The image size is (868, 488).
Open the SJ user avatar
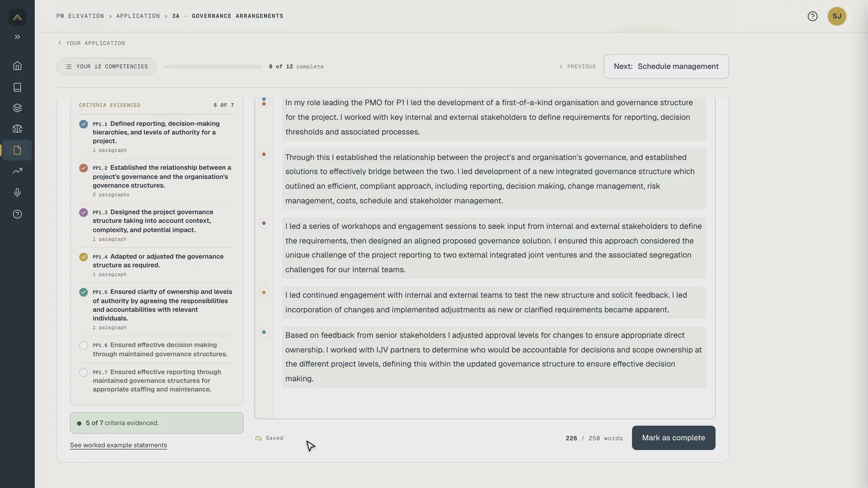pyautogui.click(x=837, y=16)
